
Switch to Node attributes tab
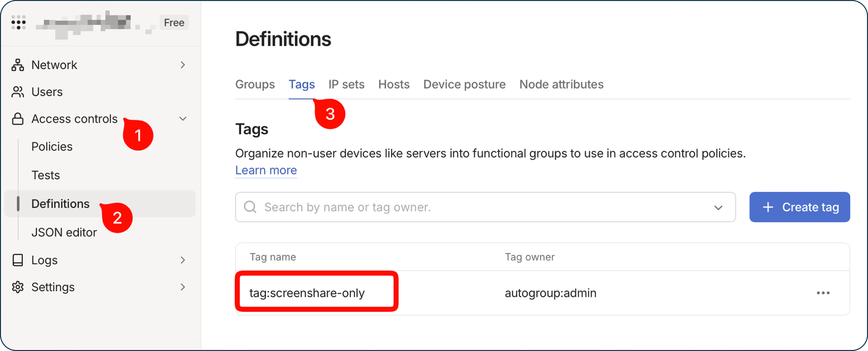(x=561, y=84)
